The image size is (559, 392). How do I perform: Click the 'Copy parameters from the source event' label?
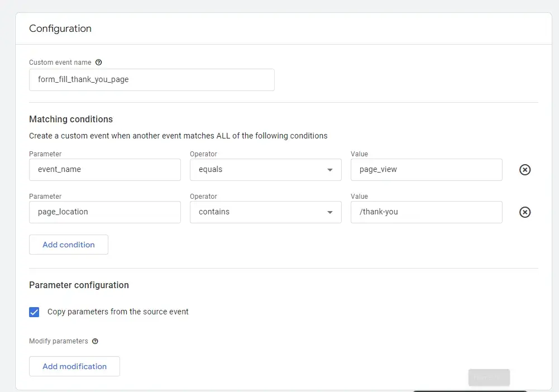[118, 312]
